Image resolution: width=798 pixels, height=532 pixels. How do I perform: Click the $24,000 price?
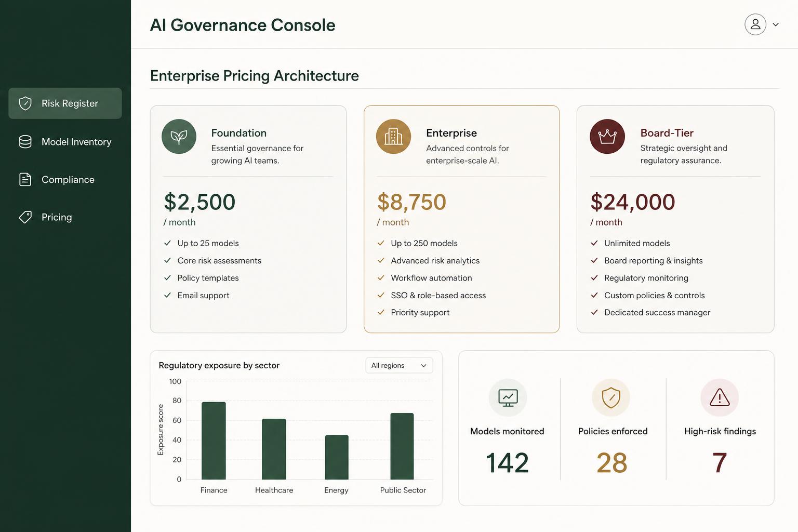click(x=632, y=202)
